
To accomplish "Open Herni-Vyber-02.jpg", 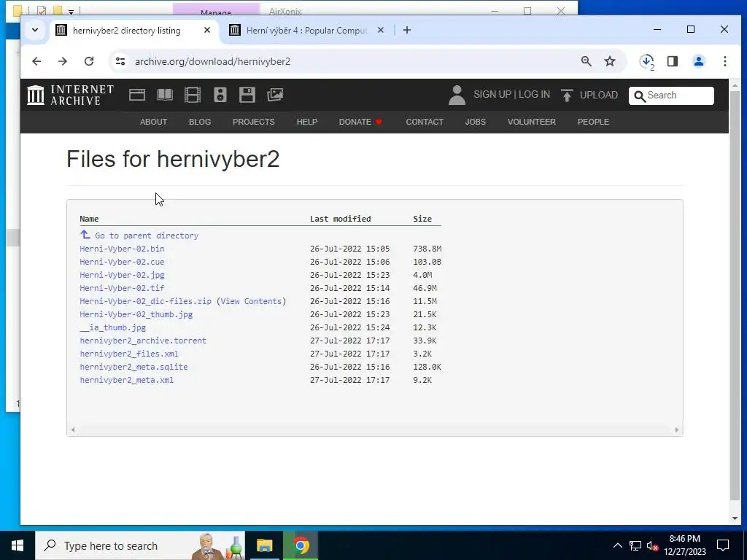I will click(x=122, y=275).
